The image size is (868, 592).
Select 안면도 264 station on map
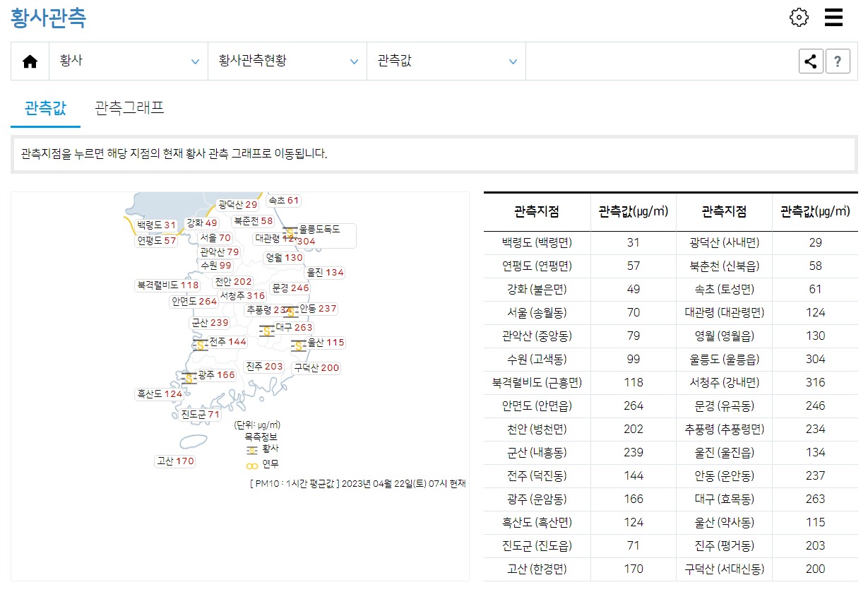tap(194, 302)
